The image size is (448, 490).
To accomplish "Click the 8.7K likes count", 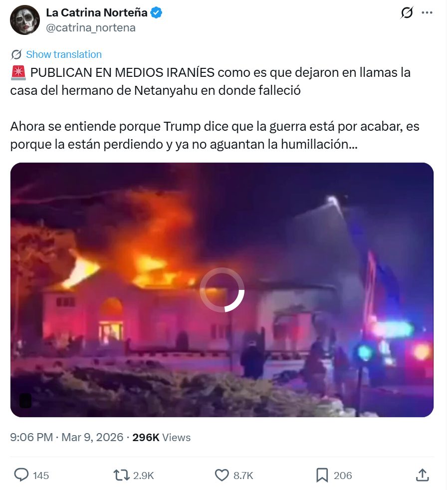I will [243, 476].
